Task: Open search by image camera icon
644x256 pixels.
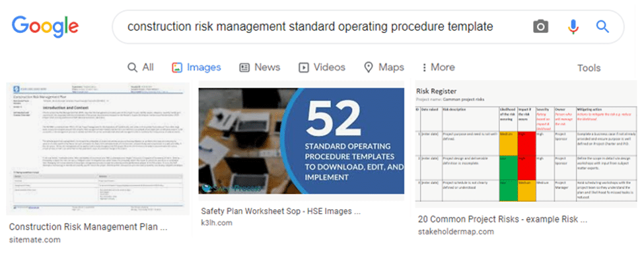Action: point(540,27)
